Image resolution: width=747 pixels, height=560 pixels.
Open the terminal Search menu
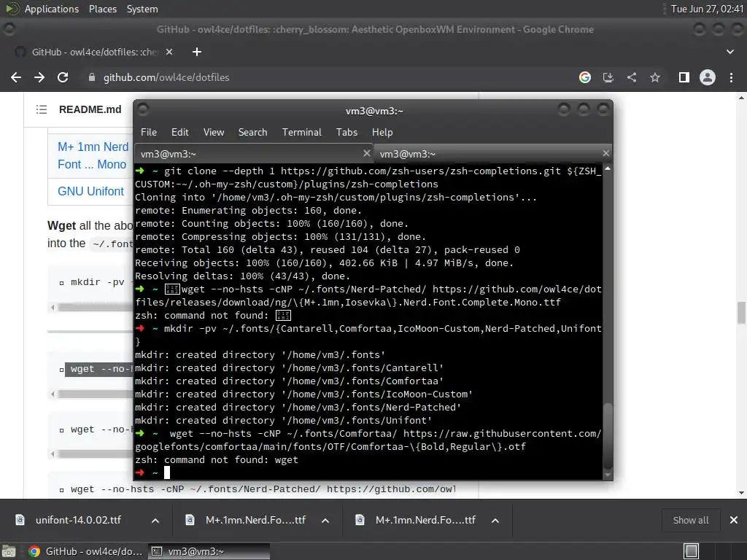tap(252, 133)
